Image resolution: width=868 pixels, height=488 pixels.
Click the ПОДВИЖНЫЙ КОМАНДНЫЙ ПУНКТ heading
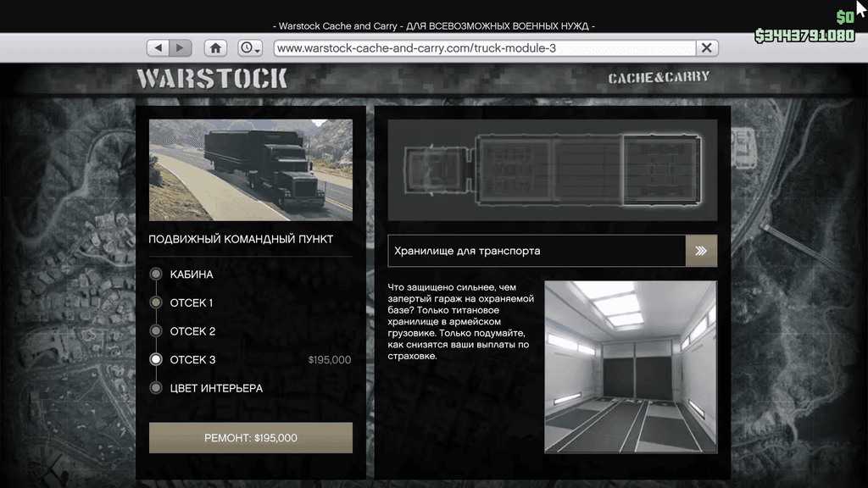pyautogui.click(x=241, y=239)
